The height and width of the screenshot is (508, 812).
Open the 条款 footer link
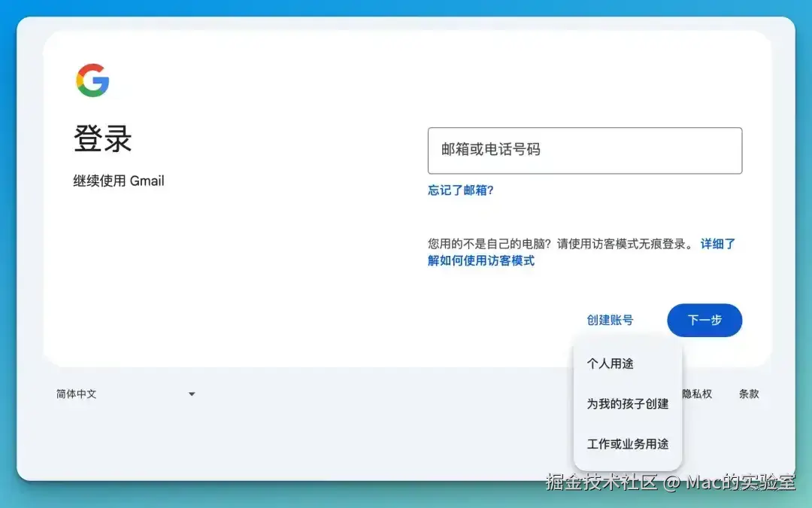click(x=748, y=394)
